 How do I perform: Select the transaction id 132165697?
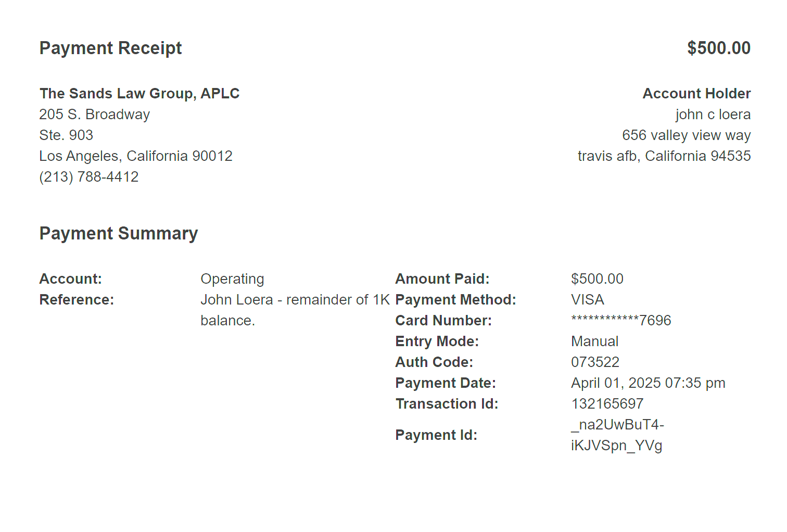[x=607, y=403]
